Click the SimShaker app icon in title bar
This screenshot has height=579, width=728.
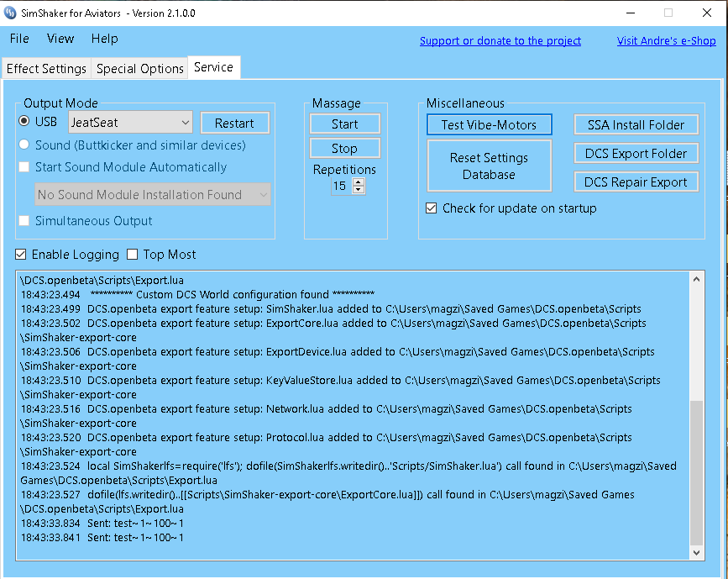[10, 13]
